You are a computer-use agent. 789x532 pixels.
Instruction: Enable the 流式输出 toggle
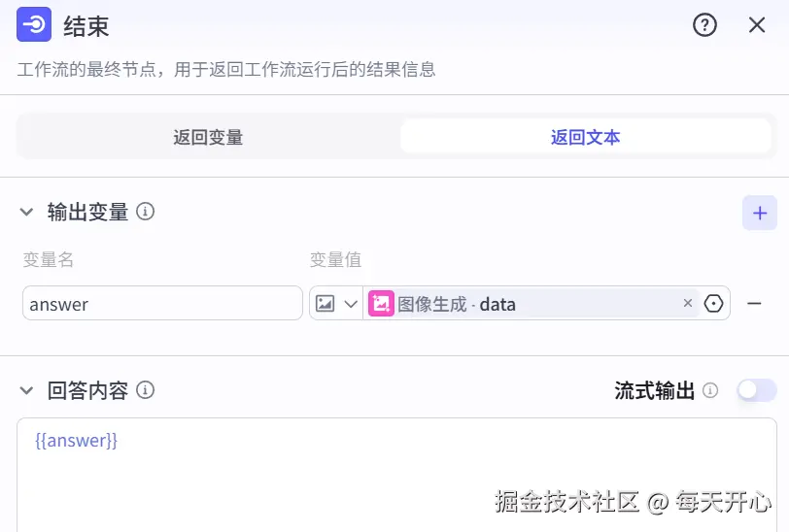(x=756, y=390)
